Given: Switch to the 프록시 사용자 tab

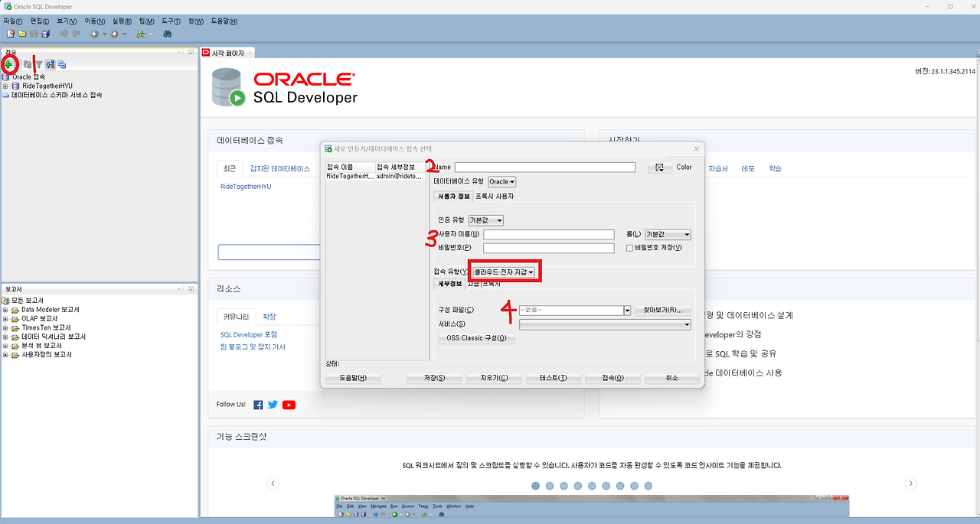Looking at the screenshot, I should pyautogui.click(x=495, y=197).
